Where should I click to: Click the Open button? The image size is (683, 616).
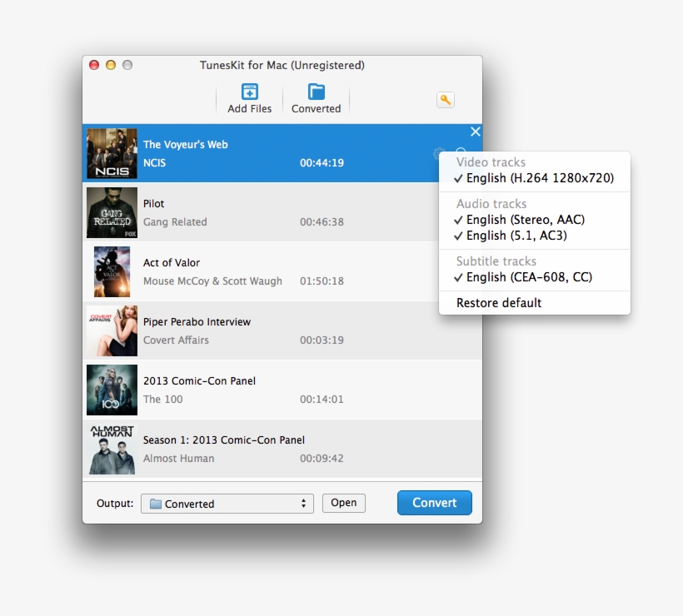coord(344,503)
